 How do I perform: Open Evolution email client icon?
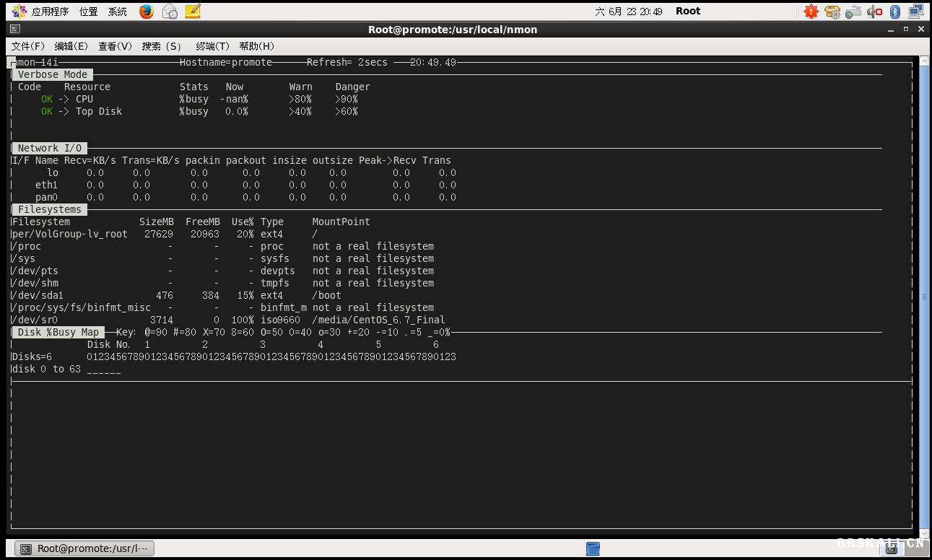170,11
